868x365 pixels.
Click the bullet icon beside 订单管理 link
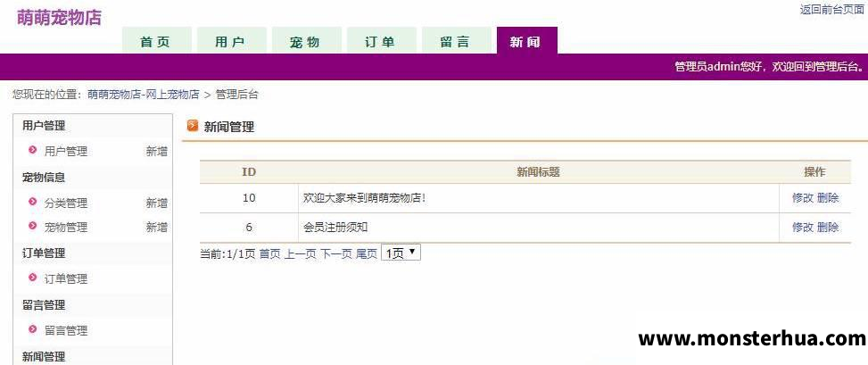[33, 278]
